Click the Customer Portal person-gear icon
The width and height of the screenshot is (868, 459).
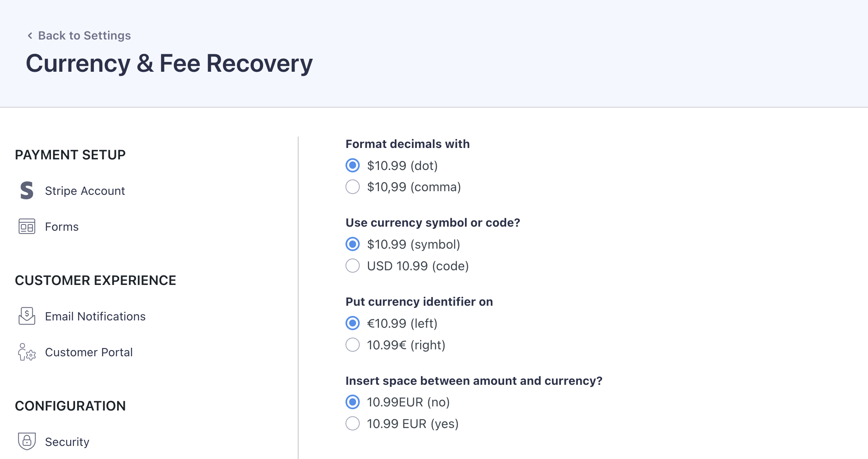27,352
